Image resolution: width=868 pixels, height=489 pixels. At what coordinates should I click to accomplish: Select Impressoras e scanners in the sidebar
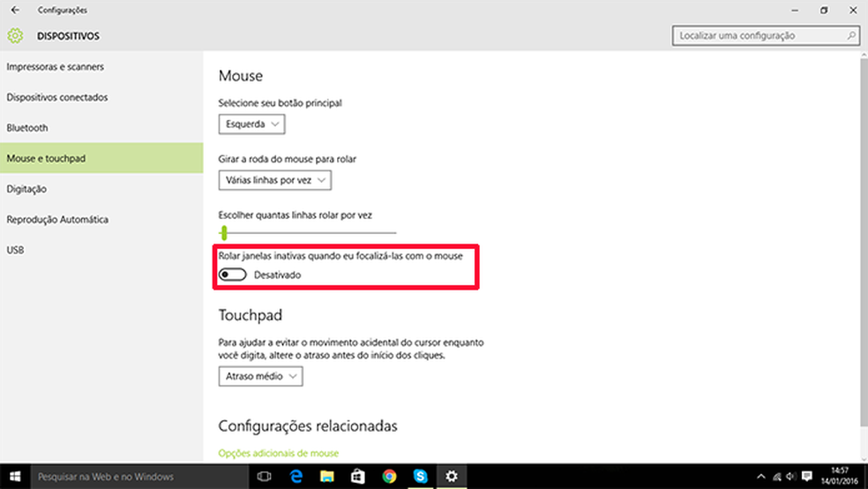pos(101,66)
